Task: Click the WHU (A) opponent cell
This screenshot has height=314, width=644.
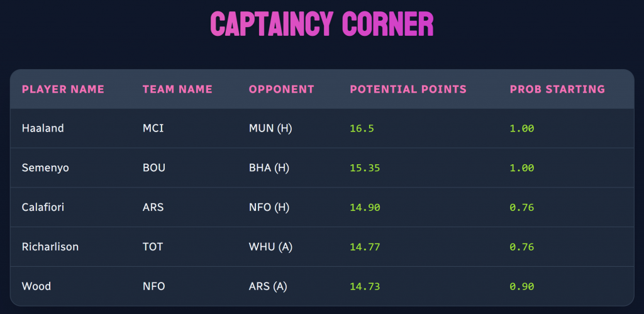Action: click(x=270, y=247)
